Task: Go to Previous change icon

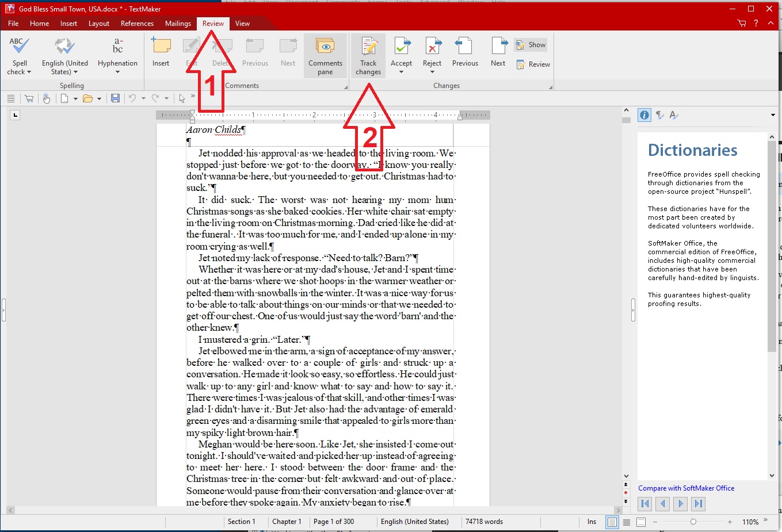Action: (465, 53)
